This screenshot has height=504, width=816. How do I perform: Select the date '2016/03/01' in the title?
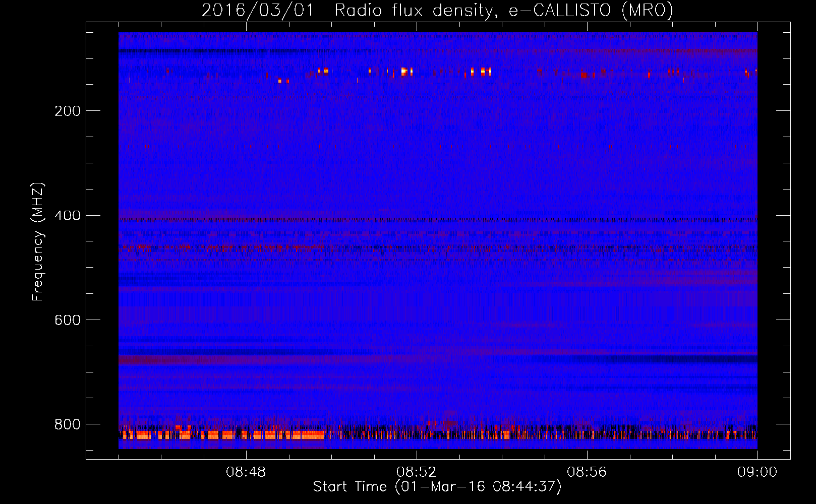258,10
